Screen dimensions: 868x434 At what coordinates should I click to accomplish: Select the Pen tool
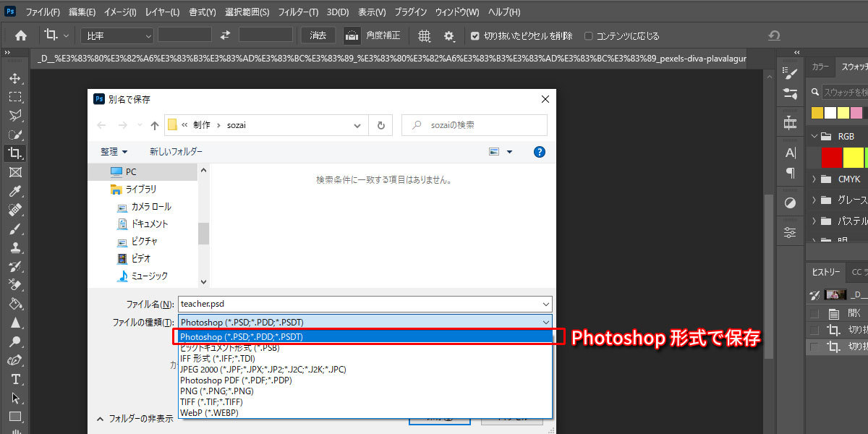(14, 360)
